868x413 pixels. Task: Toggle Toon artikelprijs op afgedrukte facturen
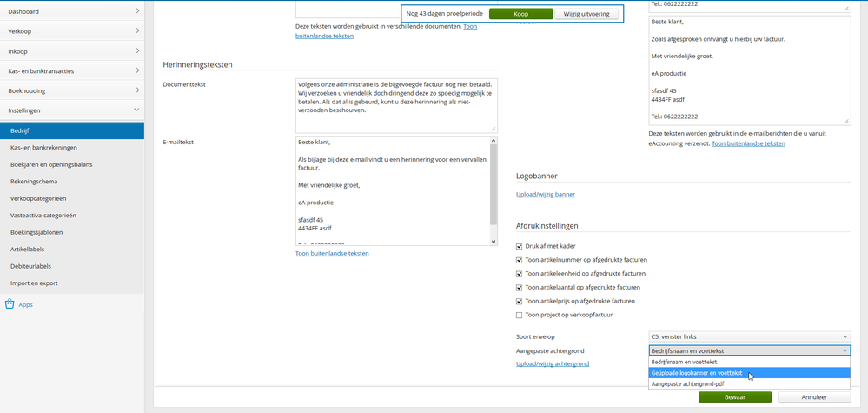coord(520,301)
